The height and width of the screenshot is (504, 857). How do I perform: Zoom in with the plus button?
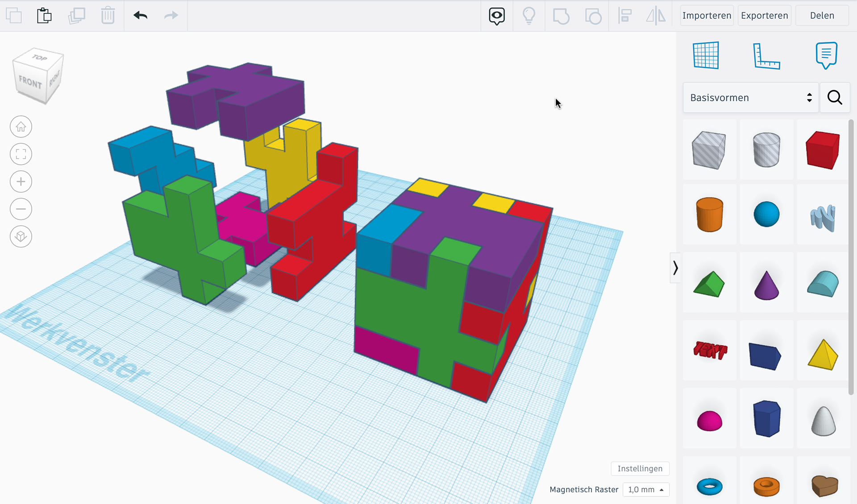pos(21,182)
